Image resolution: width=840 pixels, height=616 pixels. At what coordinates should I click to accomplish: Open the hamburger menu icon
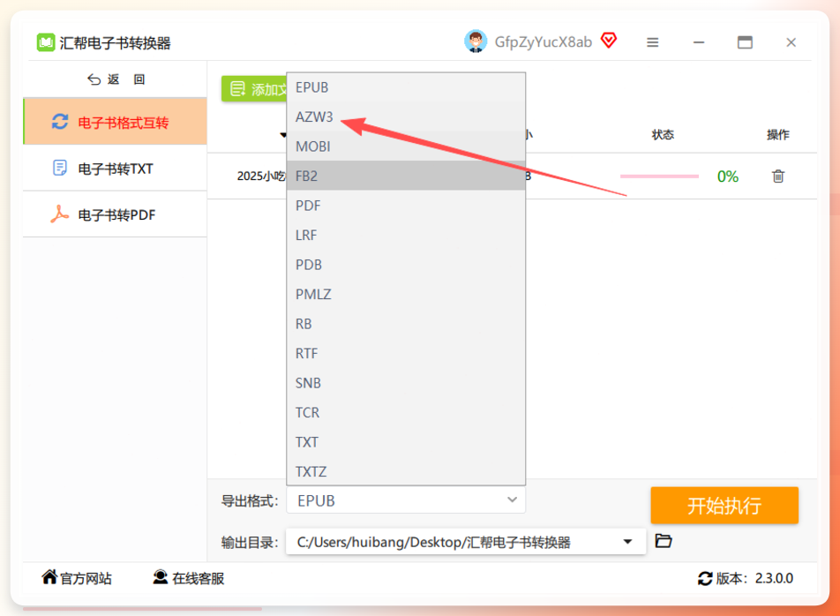(x=653, y=42)
